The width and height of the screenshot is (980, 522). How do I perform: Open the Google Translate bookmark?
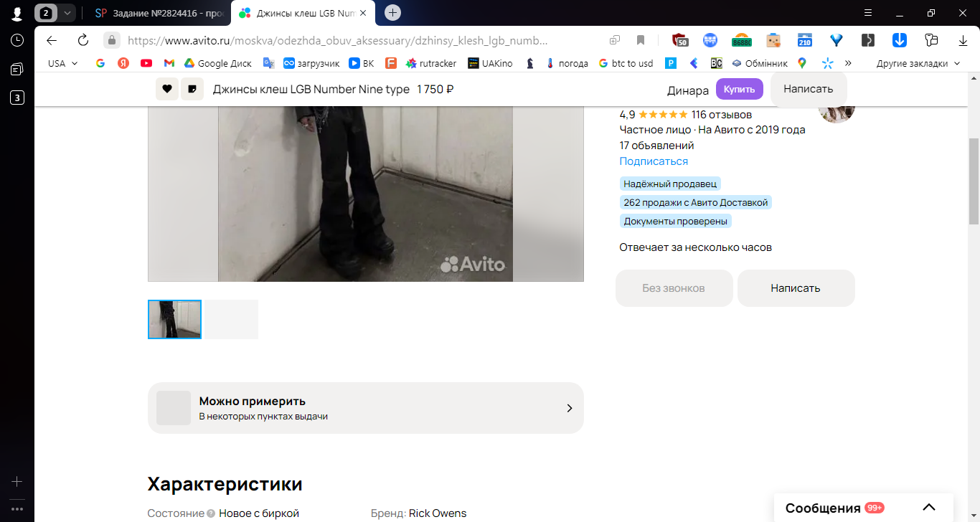pyautogui.click(x=269, y=63)
